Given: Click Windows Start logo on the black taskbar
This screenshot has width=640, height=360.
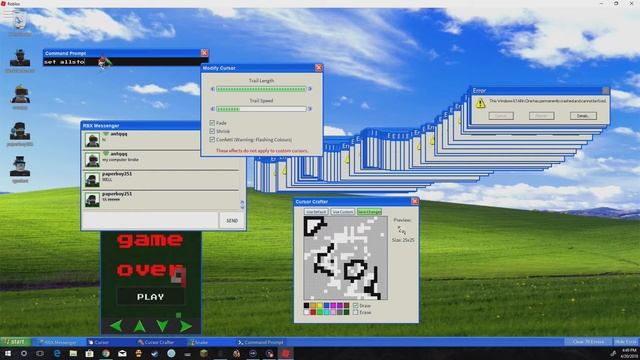Looking at the screenshot, I should pyautogui.click(x=7, y=353).
